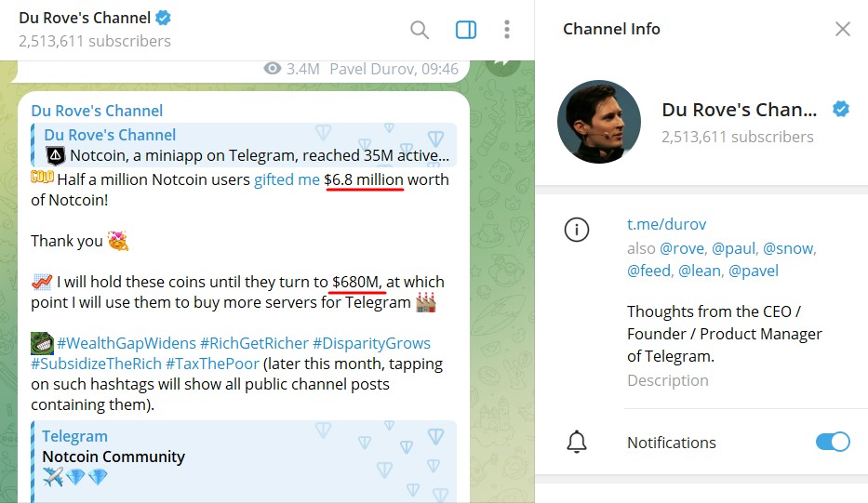Open the t.me/durov link
The height and width of the screenshot is (503, 868).
click(x=666, y=225)
